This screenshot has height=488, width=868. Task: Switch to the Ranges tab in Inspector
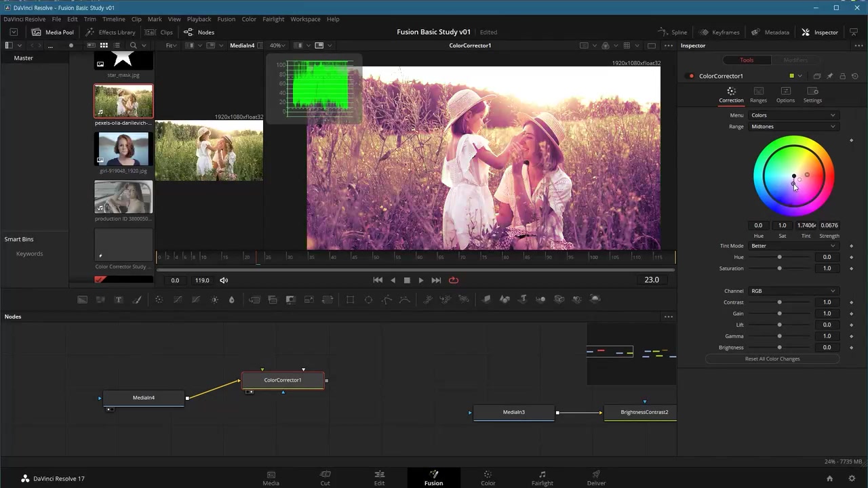click(x=758, y=95)
